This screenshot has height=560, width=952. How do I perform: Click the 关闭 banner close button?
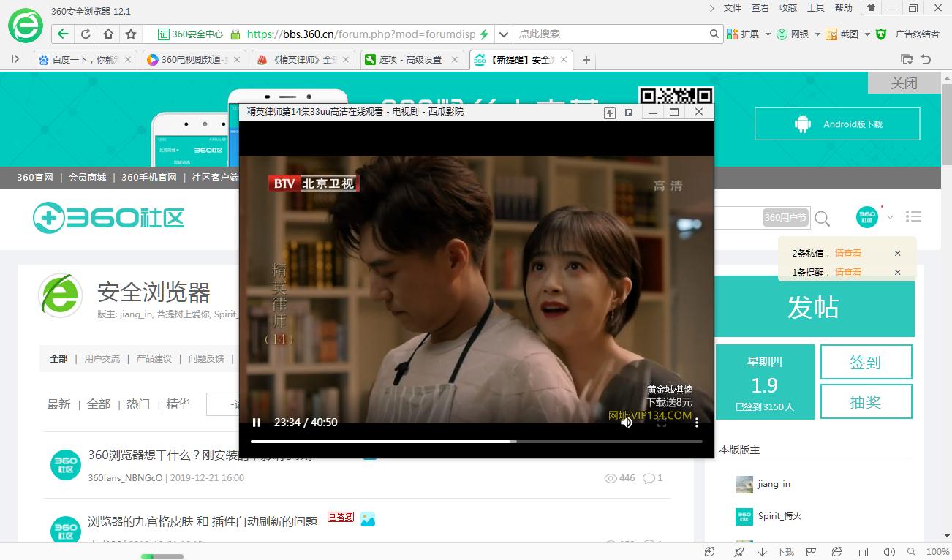point(904,83)
